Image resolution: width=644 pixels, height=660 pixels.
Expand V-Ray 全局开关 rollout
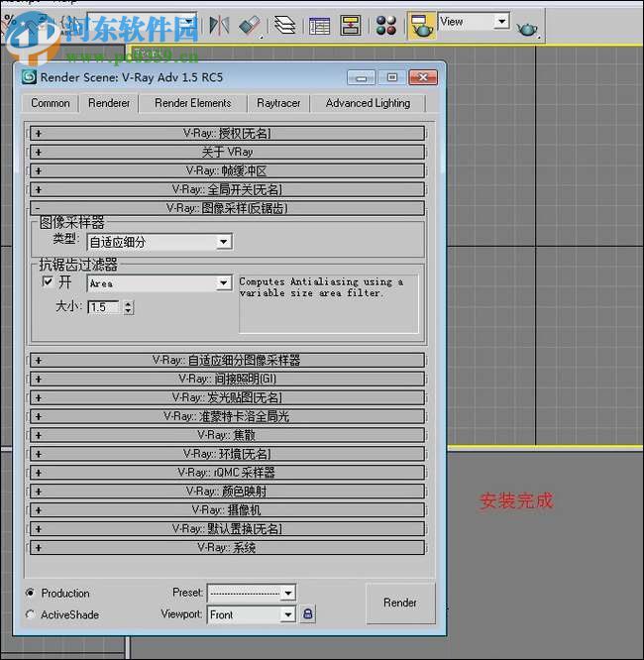pos(227,189)
